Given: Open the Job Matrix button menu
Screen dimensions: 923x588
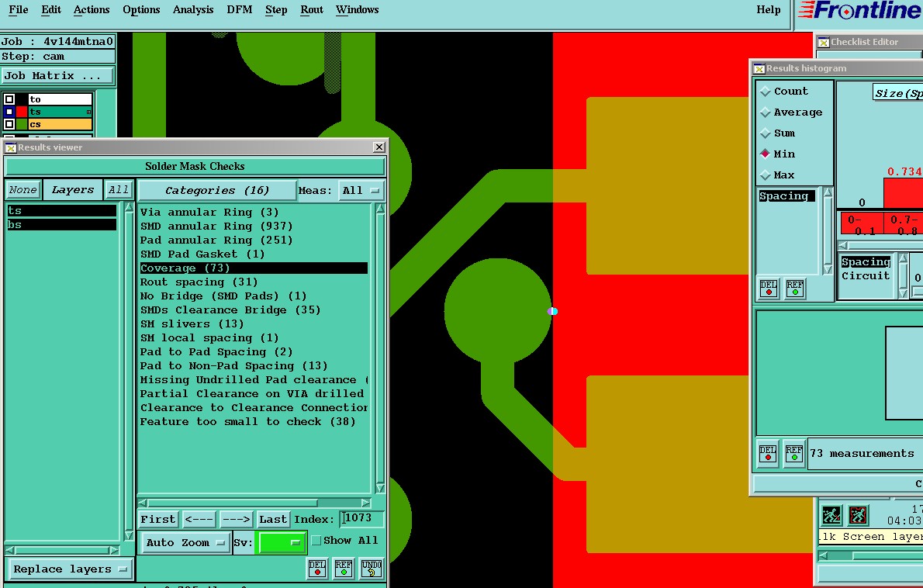Looking at the screenshot, I should 57,76.
